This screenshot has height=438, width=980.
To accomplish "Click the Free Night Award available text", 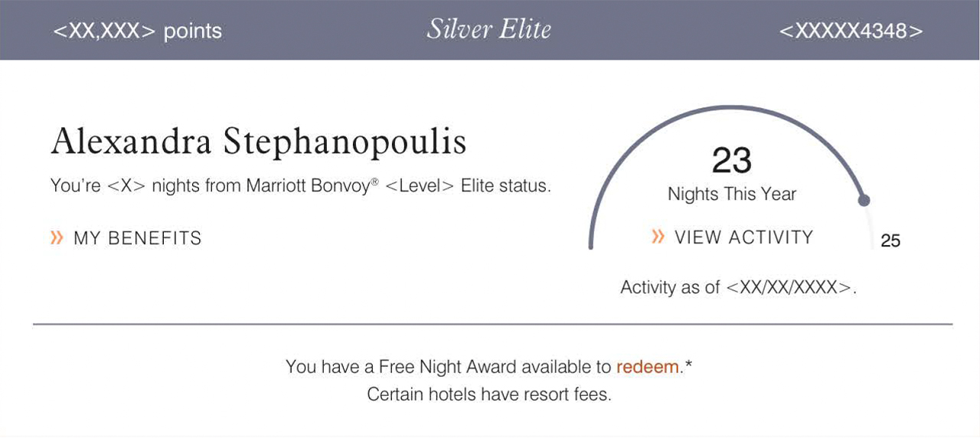I will pyautogui.click(x=448, y=367).
